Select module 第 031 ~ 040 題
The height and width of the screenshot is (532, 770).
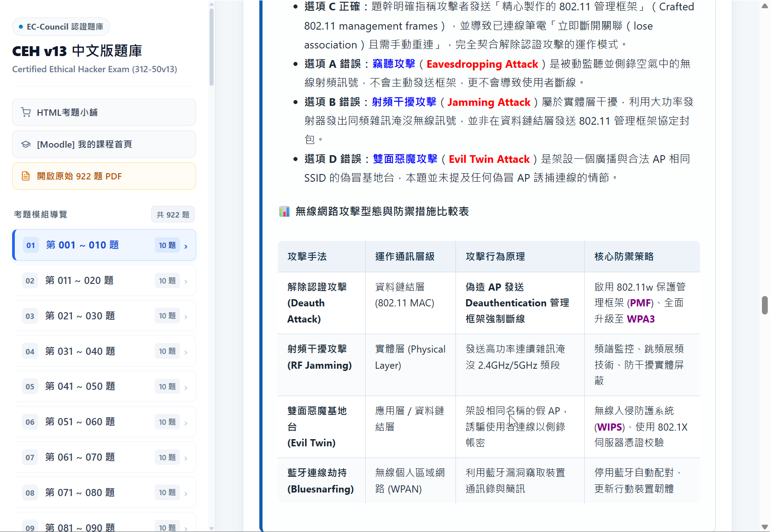click(104, 351)
